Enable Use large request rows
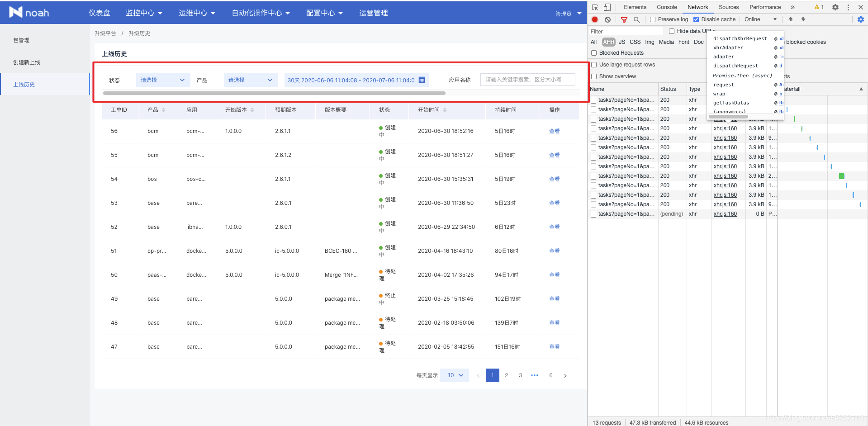The height and width of the screenshot is (426, 868). [x=594, y=65]
